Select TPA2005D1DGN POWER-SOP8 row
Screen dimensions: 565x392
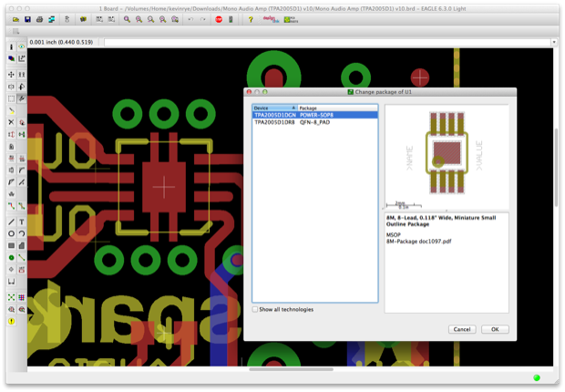click(315, 115)
